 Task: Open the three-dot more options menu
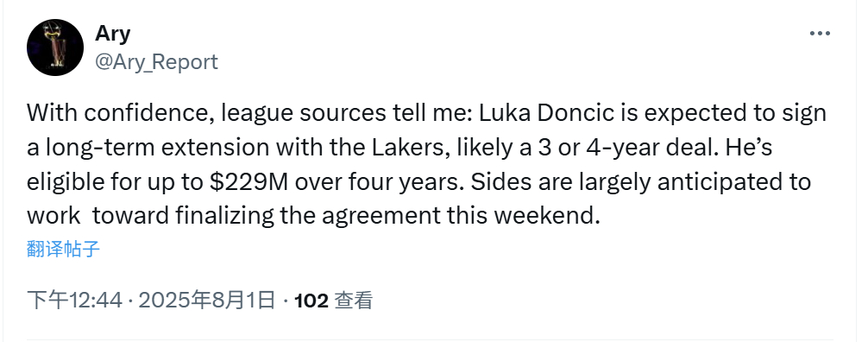(x=820, y=34)
